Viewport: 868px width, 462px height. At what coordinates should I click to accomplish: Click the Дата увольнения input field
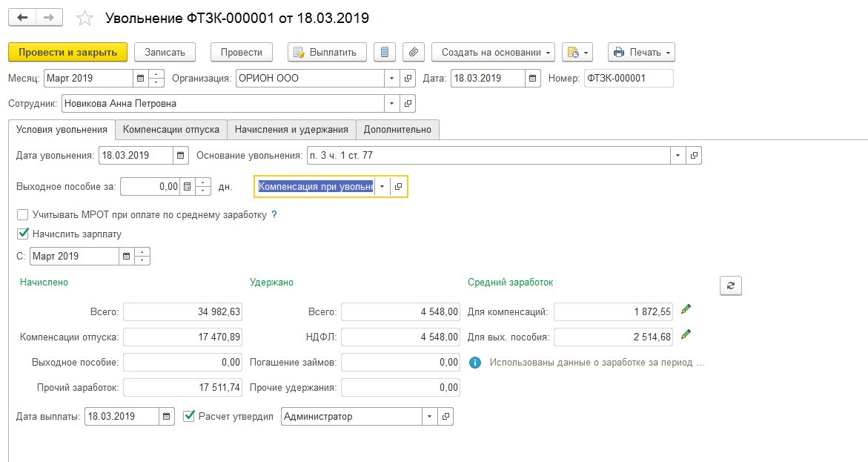click(136, 156)
